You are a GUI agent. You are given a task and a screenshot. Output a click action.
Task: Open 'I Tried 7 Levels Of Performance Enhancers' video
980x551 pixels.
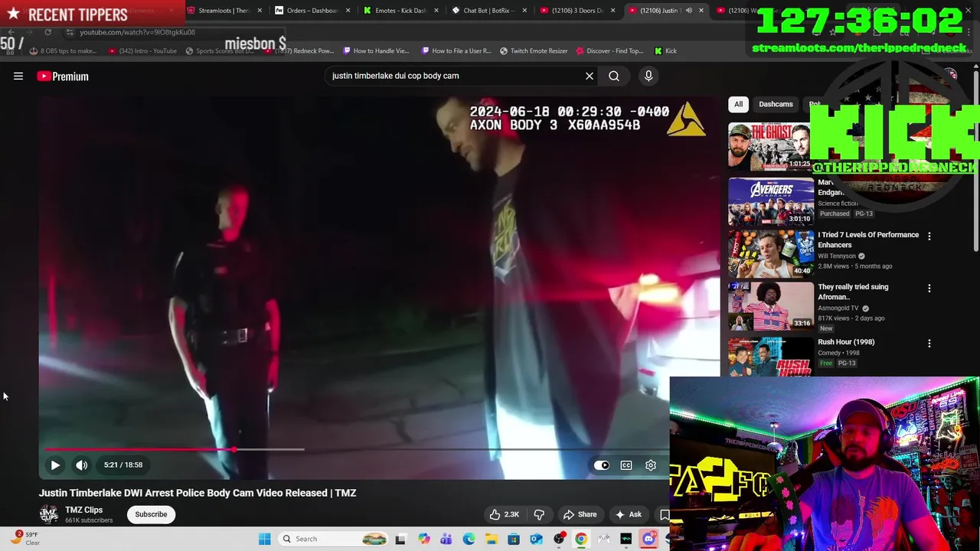coord(868,240)
